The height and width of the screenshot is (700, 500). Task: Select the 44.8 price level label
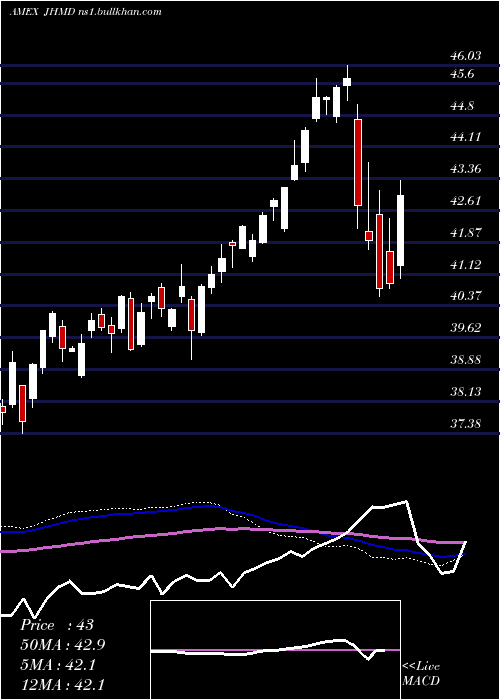pos(462,106)
